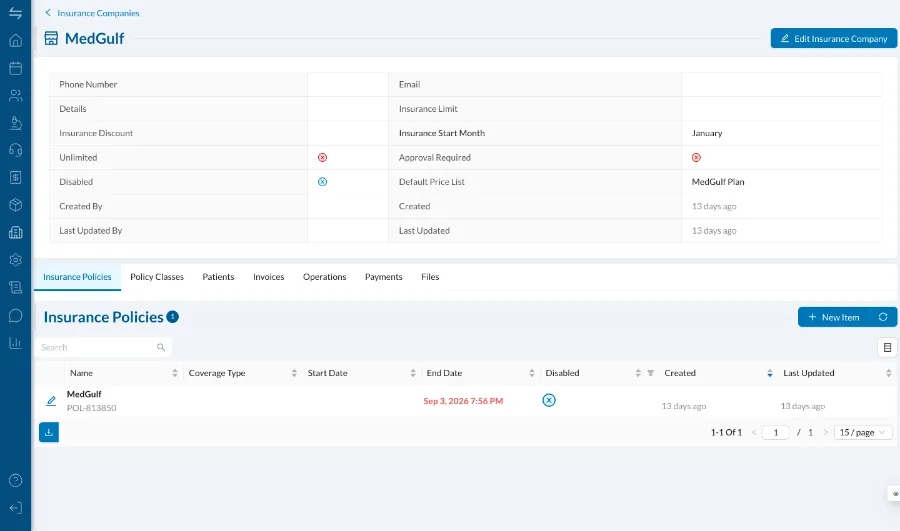
Task: Click the MedGulf Plan default price list value
Action: [x=717, y=181]
